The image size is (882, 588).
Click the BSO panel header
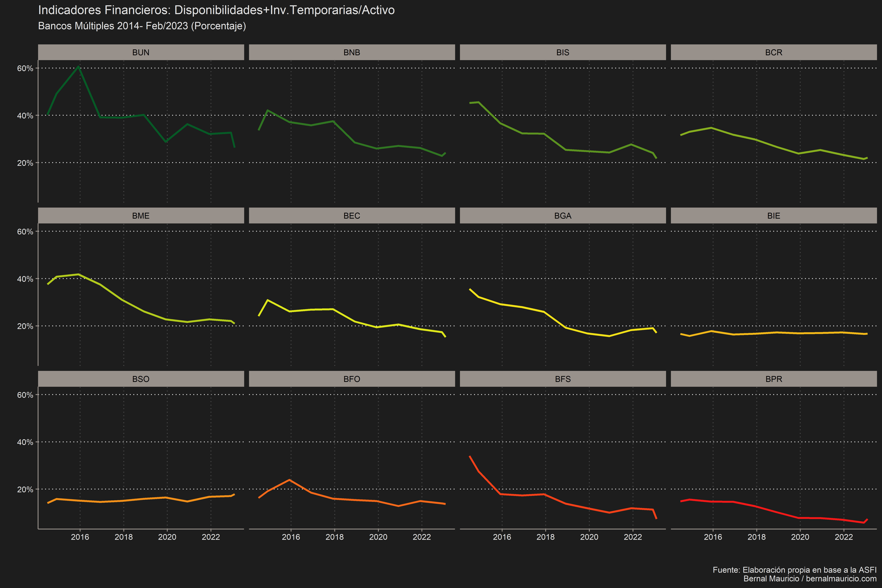[x=141, y=379]
